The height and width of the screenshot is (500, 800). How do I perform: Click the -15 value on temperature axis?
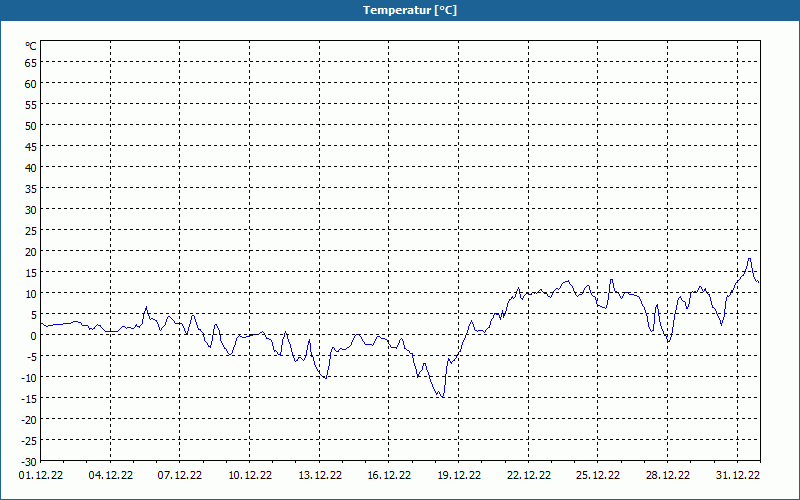pyautogui.click(x=29, y=399)
